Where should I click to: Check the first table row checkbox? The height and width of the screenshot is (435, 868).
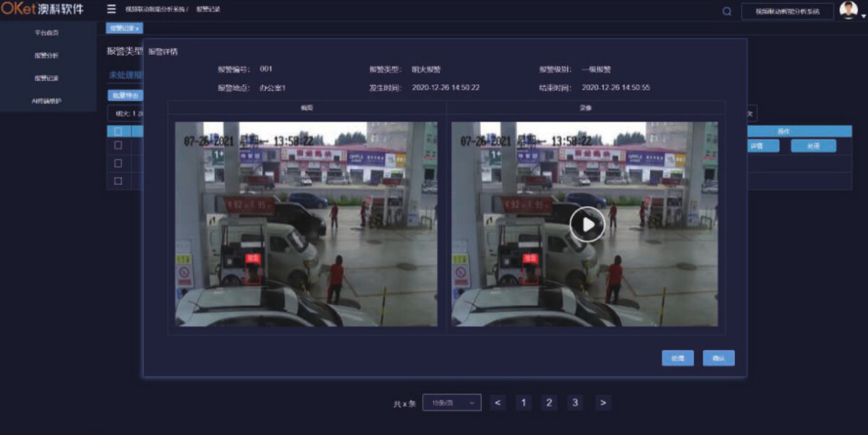pos(118,145)
